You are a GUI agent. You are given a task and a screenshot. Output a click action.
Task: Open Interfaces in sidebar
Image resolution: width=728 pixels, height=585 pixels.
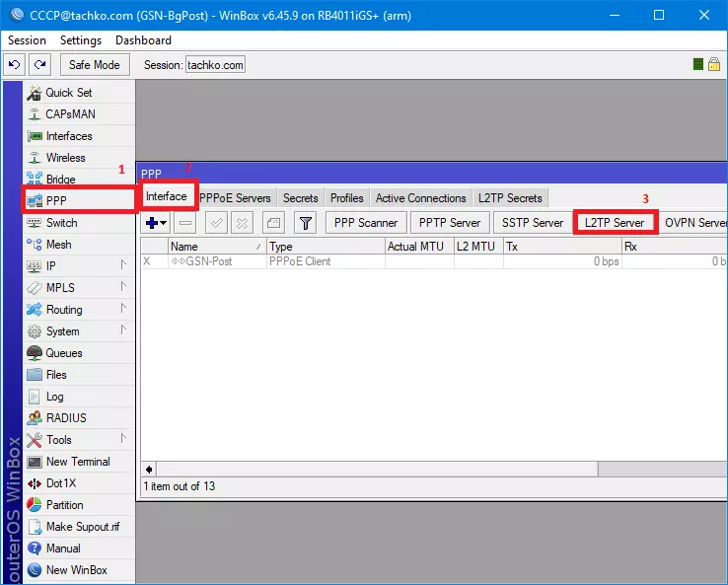pos(79,136)
